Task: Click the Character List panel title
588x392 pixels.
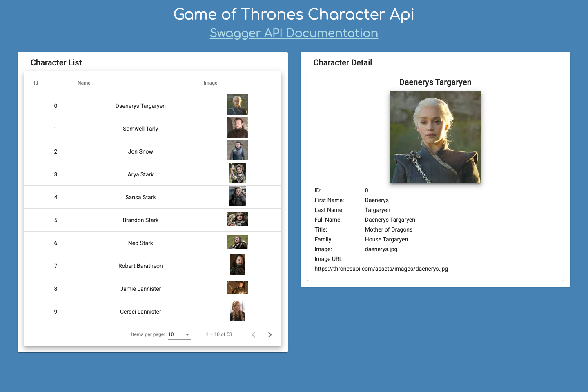Action: pyautogui.click(x=56, y=62)
